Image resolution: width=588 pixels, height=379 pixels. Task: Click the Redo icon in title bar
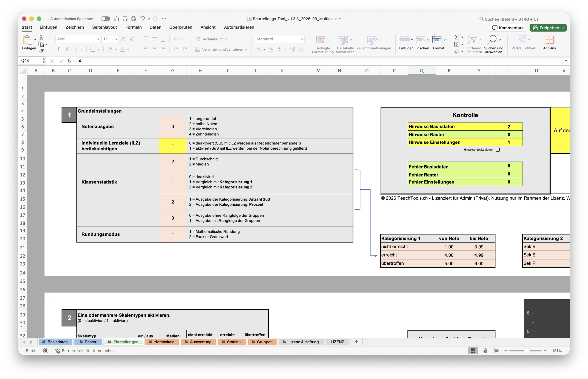155,19
